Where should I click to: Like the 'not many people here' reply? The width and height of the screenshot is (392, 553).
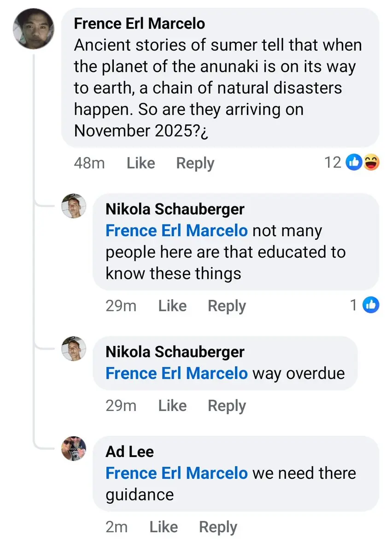[173, 306]
